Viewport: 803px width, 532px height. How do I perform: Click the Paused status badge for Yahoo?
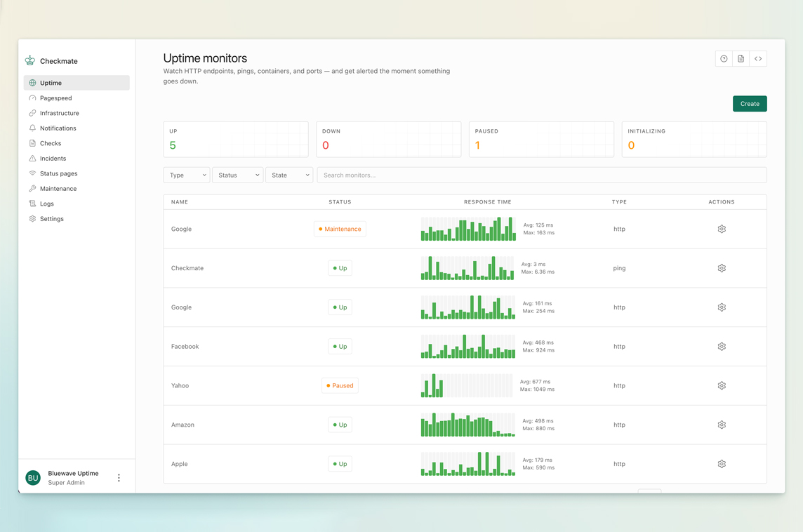340,385
